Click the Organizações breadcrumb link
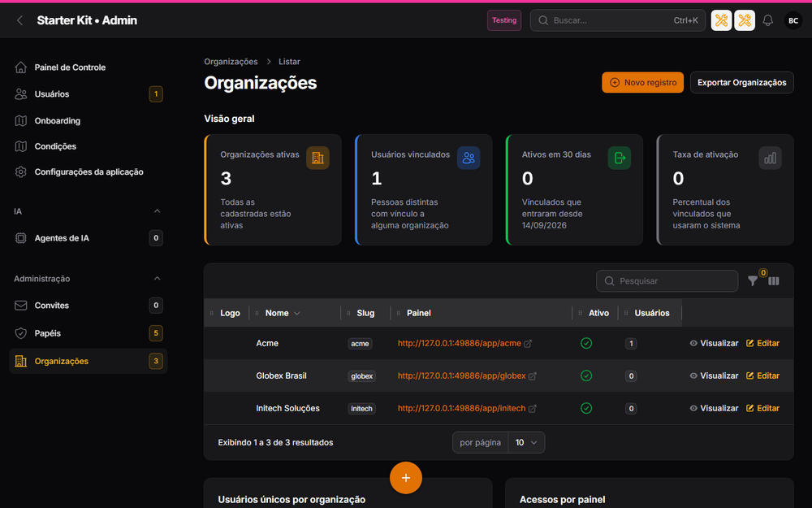This screenshot has width=812, height=508. (231, 62)
